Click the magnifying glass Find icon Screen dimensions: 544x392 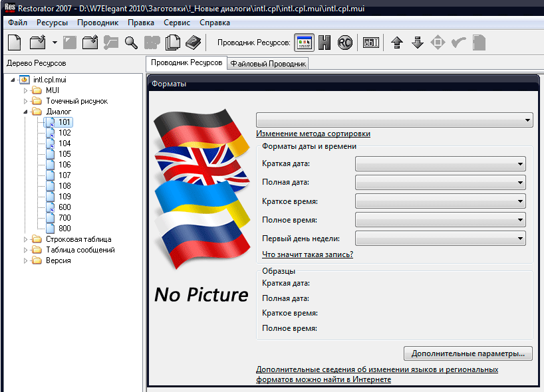131,43
